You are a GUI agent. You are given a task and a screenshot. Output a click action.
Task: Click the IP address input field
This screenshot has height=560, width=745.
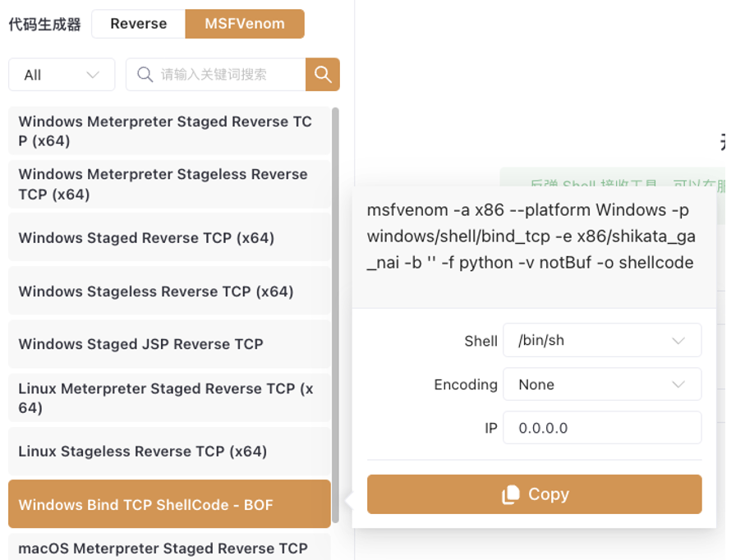[x=602, y=428]
